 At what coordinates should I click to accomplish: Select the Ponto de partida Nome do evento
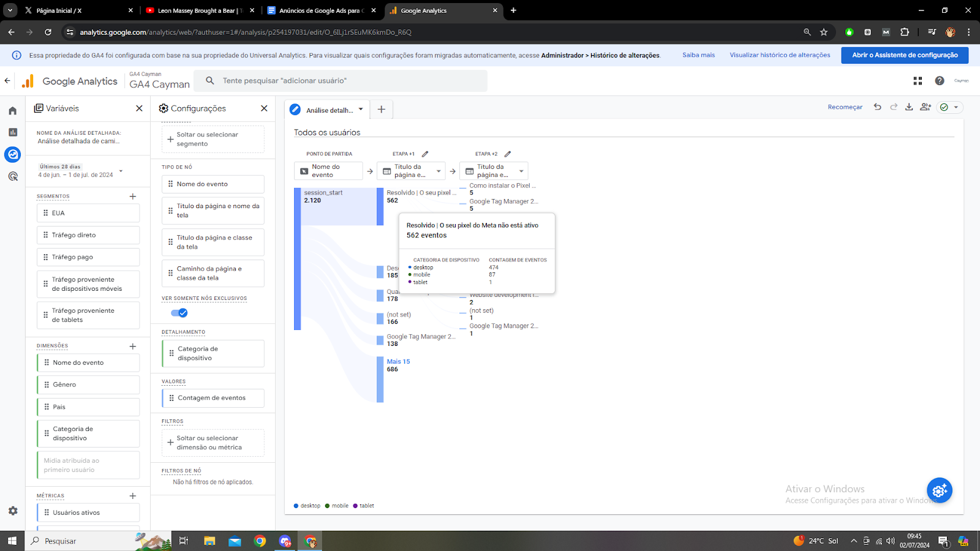[329, 171]
